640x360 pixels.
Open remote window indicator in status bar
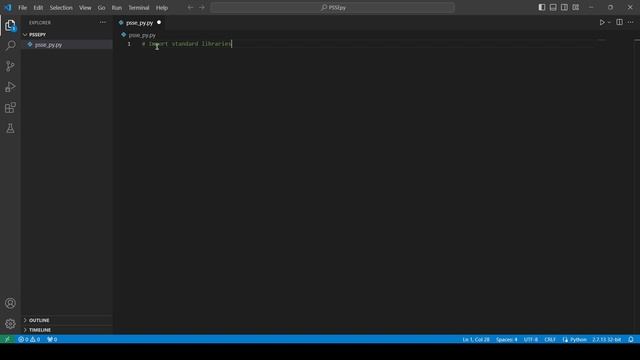(x=7, y=339)
